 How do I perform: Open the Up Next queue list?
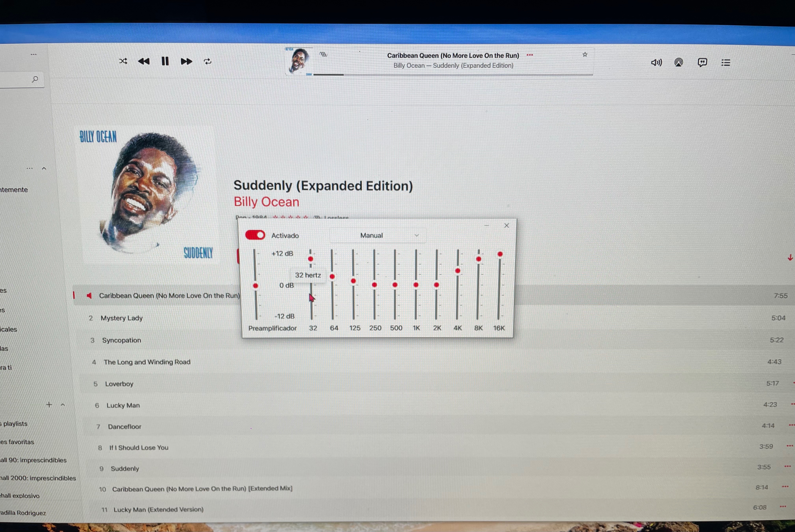[726, 62]
